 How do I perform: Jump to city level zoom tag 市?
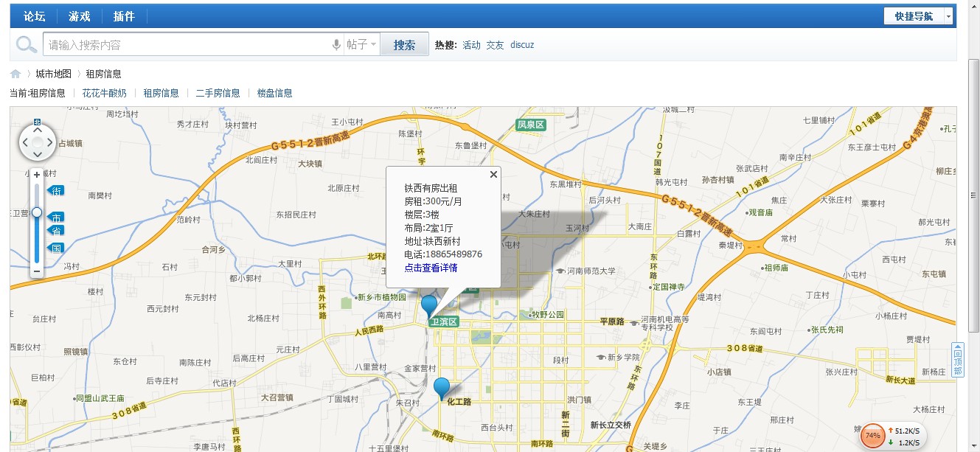click(x=56, y=218)
